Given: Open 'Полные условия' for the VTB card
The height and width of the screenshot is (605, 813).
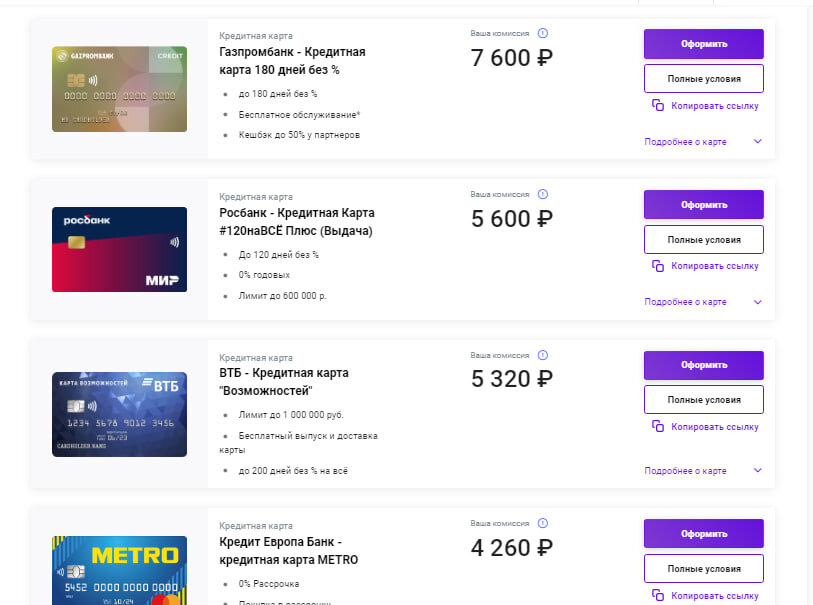Looking at the screenshot, I should (703, 400).
